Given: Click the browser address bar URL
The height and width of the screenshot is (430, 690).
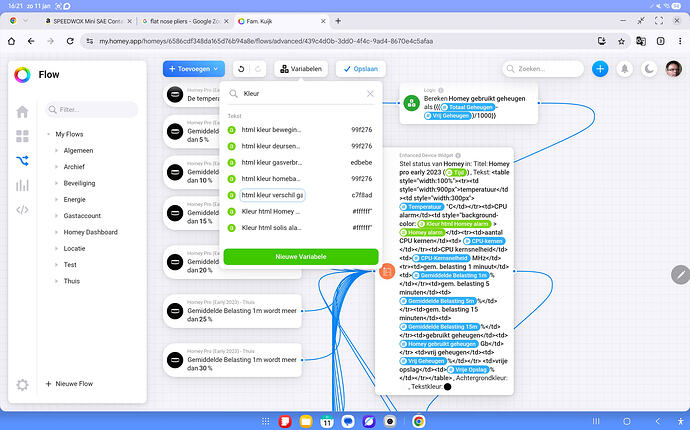Looking at the screenshot, I should [266, 41].
